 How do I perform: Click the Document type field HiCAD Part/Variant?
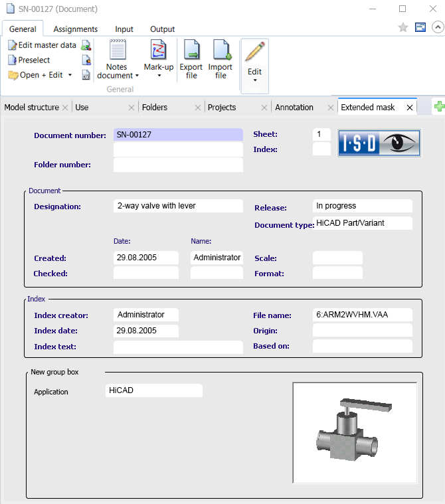(363, 223)
